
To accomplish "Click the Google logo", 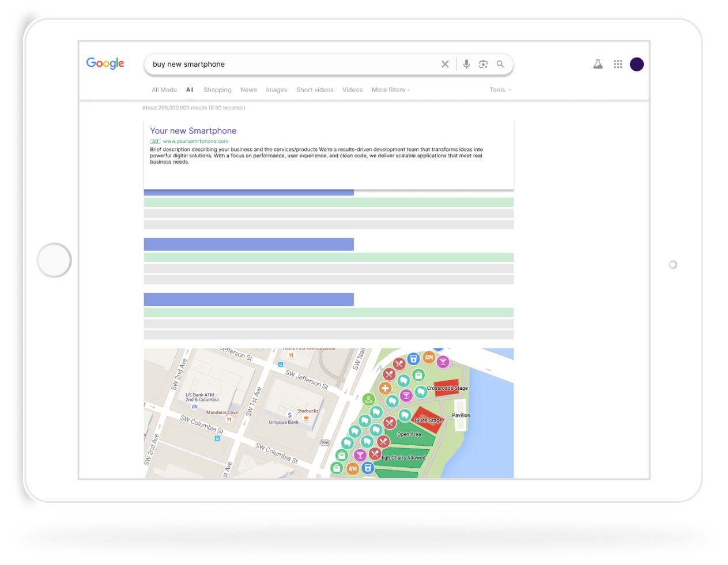I will (105, 63).
